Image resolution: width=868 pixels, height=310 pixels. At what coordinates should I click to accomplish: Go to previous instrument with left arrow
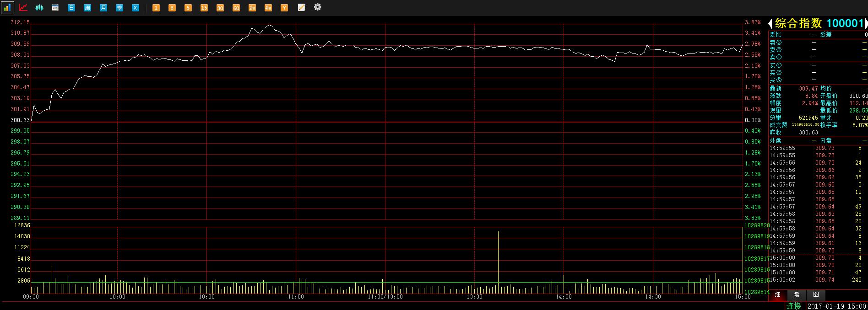770,23
